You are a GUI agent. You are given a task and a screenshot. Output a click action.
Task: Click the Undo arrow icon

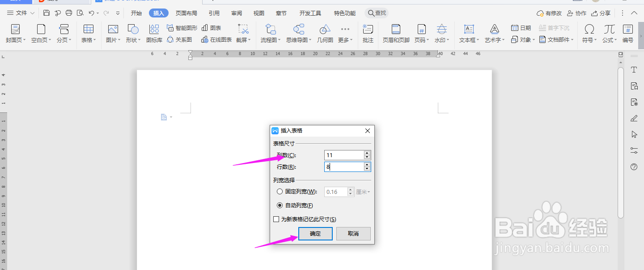pyautogui.click(x=91, y=13)
